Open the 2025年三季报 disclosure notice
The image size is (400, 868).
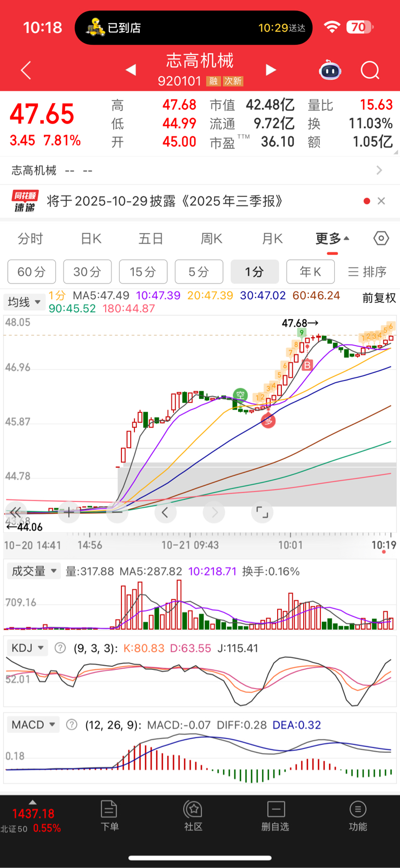tap(165, 201)
